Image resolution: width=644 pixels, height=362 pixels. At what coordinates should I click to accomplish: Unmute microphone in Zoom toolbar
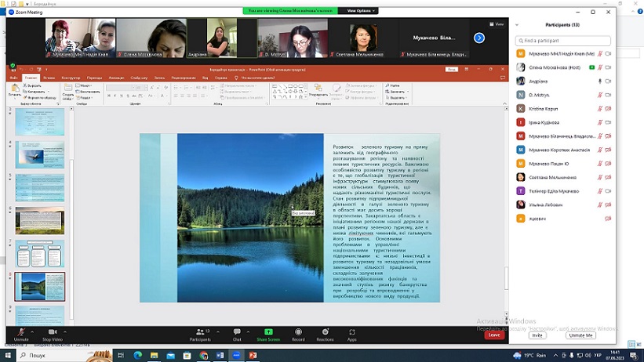[x=21, y=334]
